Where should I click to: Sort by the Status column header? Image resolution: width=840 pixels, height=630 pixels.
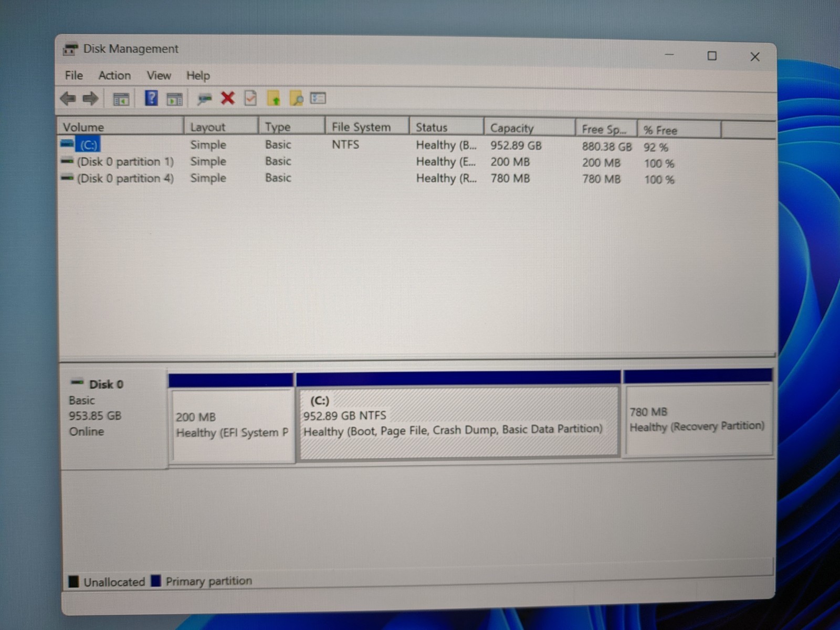pos(447,128)
